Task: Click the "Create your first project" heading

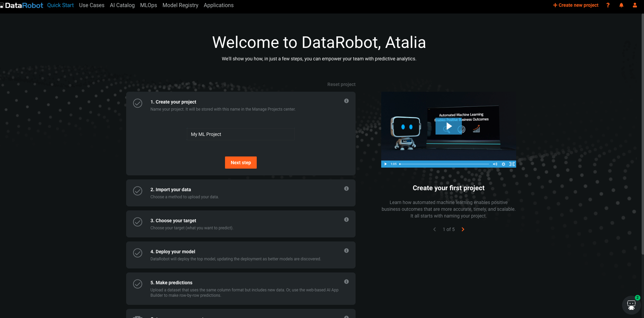Action: coord(449,188)
